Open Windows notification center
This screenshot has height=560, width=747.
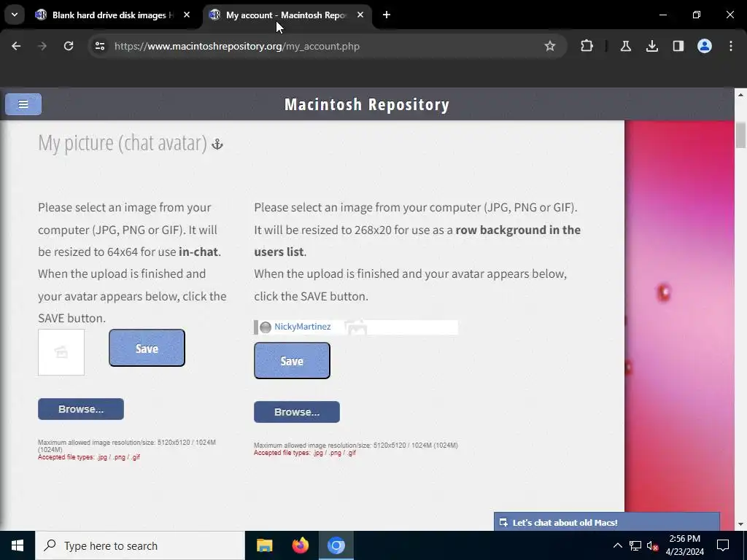[723, 545]
